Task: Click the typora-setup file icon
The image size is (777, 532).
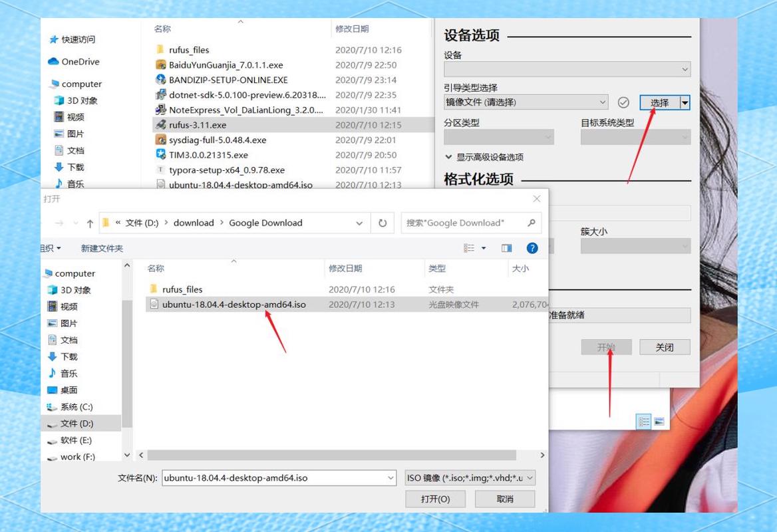Action: coord(160,170)
